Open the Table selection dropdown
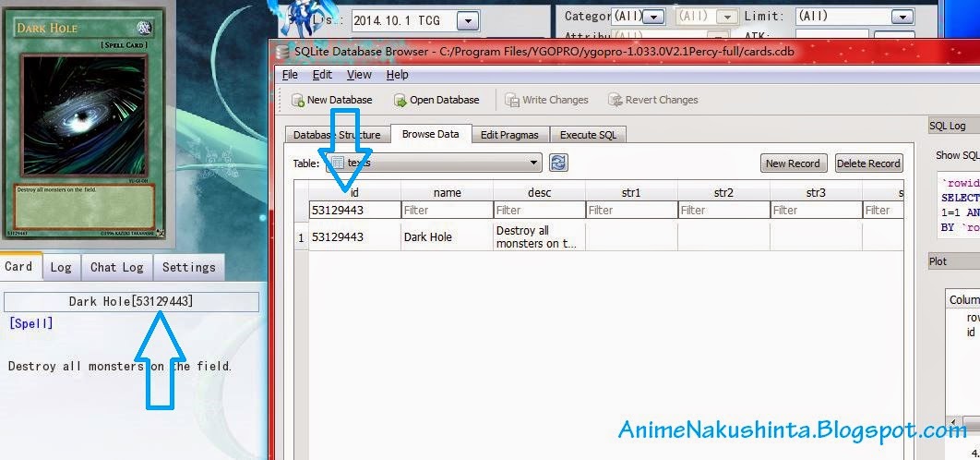This screenshot has height=460, width=980. tap(433, 163)
